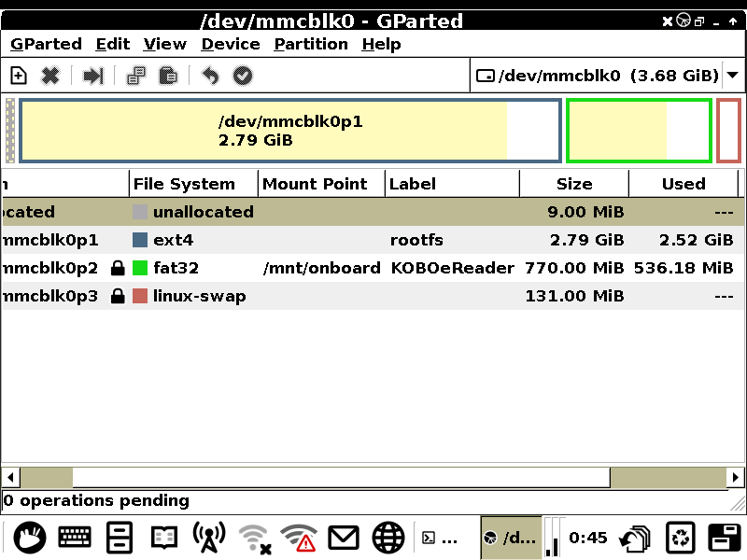Viewport: 747px width, 560px height.
Task: Click the rotate-screen pages taskbar icon
Action: pyautogui.click(x=635, y=539)
